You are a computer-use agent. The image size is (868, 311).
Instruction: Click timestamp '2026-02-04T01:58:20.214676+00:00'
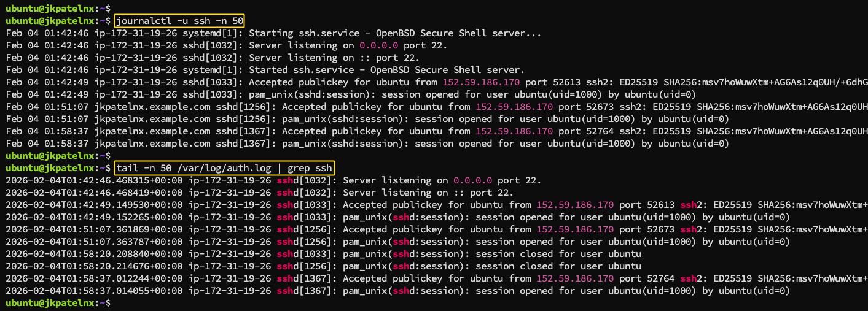tap(94, 266)
